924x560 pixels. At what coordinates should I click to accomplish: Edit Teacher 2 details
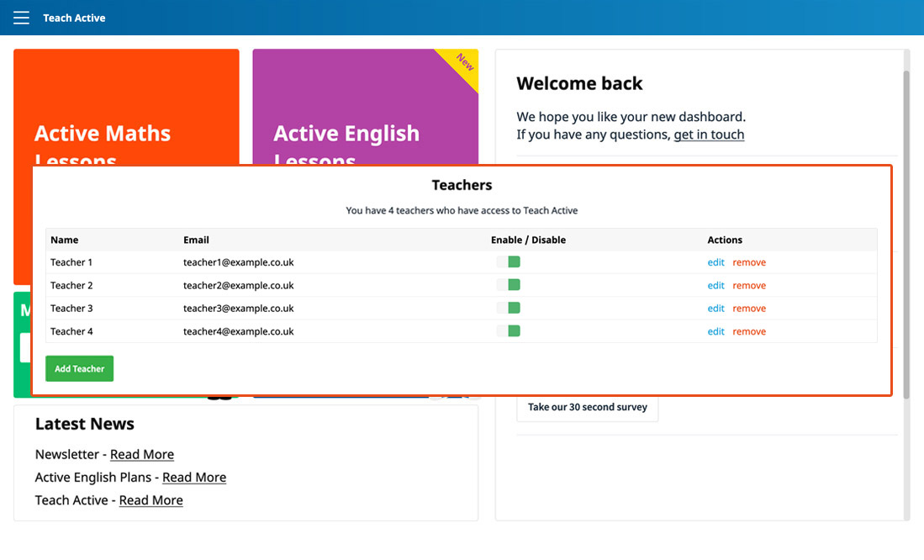coord(716,285)
